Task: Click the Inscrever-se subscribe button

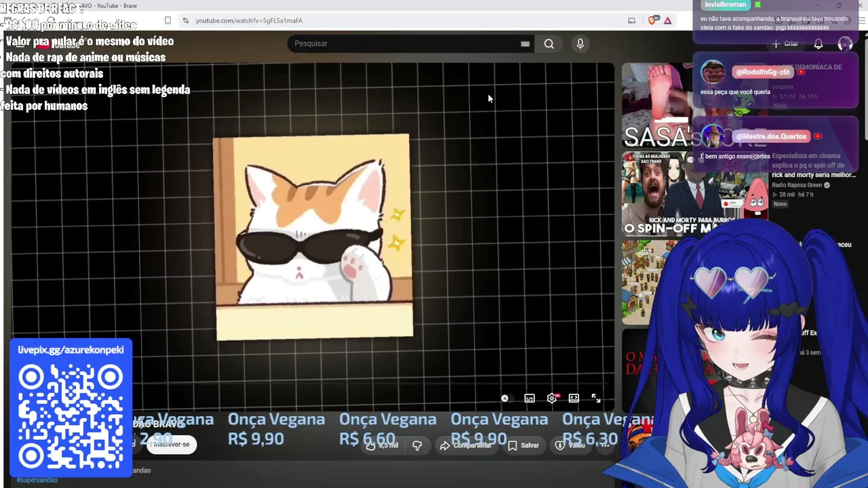Action: (172, 445)
